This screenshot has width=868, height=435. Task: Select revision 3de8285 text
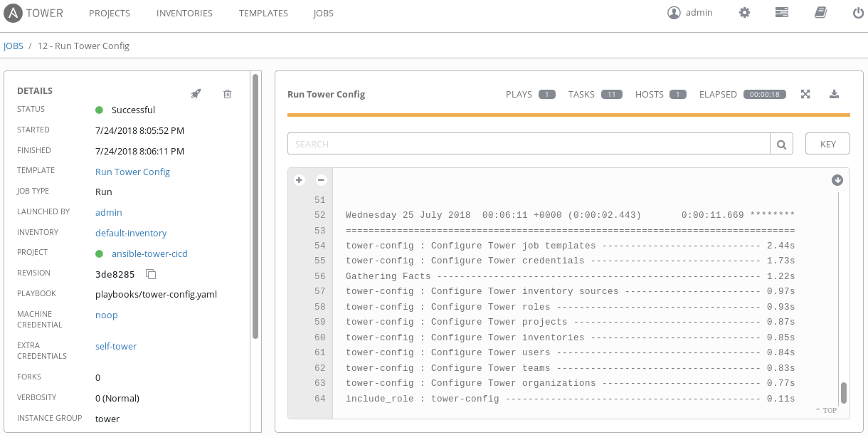tap(115, 274)
